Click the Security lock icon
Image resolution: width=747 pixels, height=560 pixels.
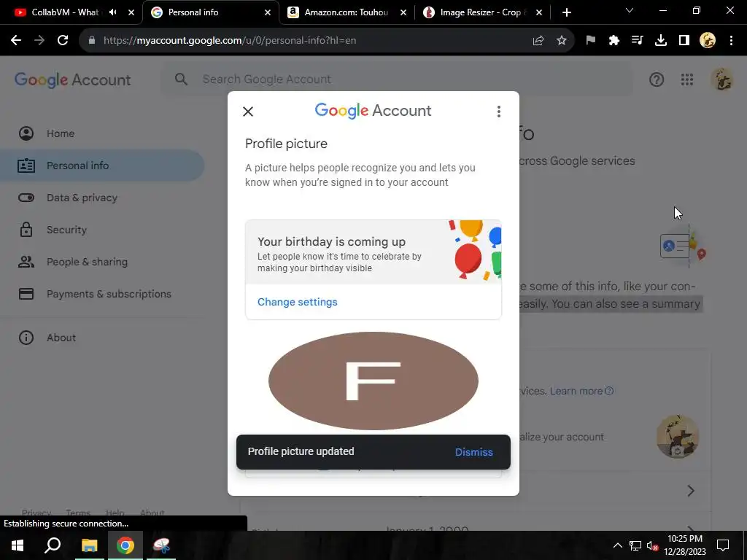click(x=26, y=230)
